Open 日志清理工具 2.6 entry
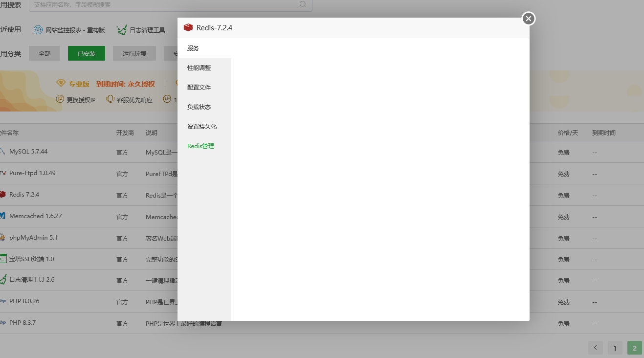Image resolution: width=644 pixels, height=358 pixels. (x=32, y=280)
